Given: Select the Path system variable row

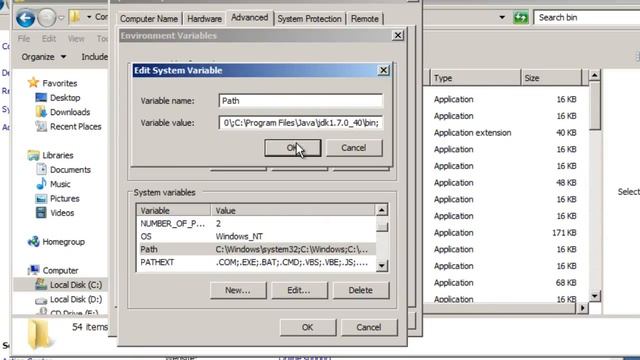Looking at the screenshot, I should (256, 249).
